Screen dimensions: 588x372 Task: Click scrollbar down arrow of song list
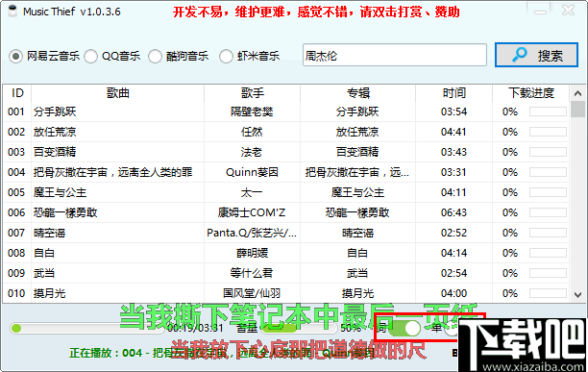pos(577,295)
